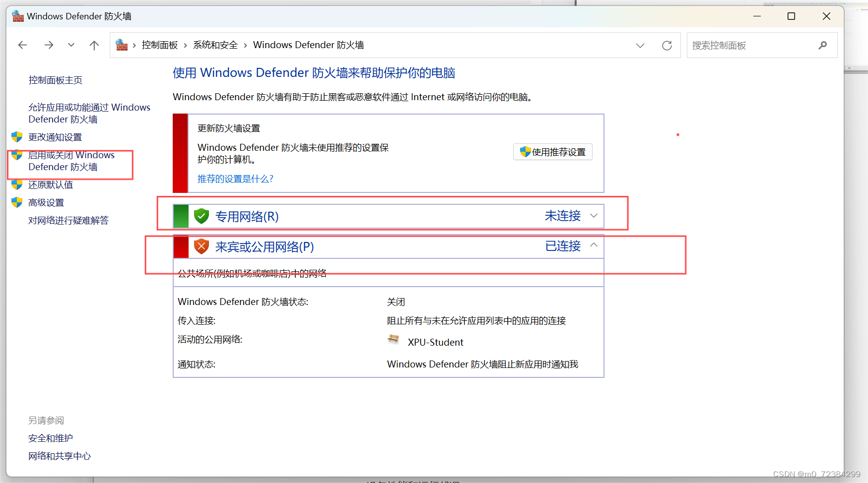The height and width of the screenshot is (483, 868).
Task: Select XPU-Student network name
Action: 436,343
